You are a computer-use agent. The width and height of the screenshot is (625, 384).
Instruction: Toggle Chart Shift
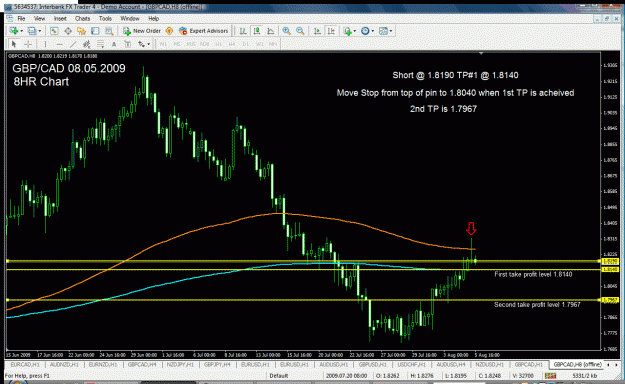(x=331, y=31)
